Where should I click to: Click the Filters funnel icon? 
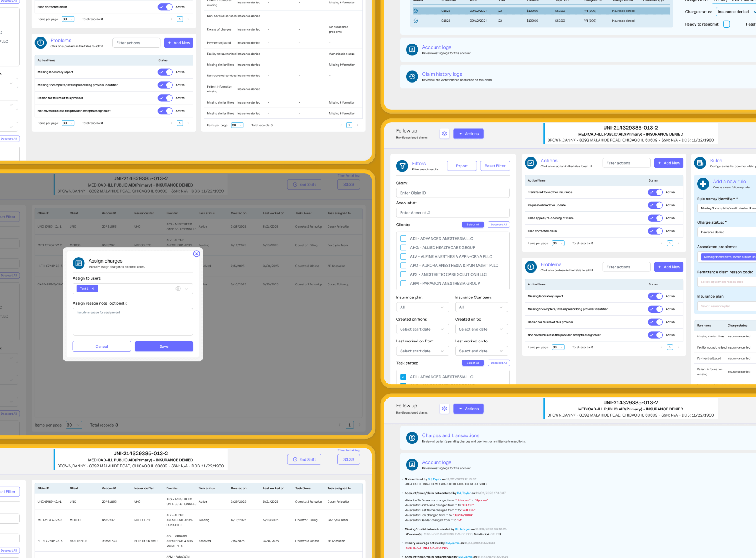pyautogui.click(x=402, y=166)
